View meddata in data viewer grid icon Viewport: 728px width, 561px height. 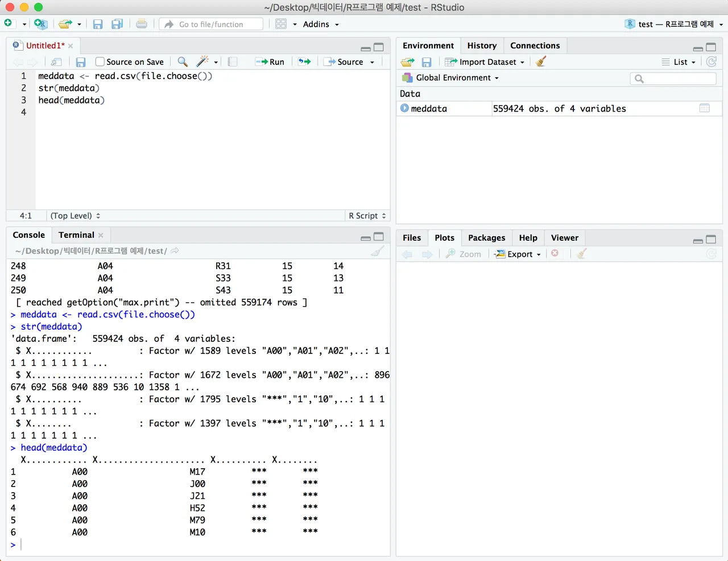click(705, 108)
